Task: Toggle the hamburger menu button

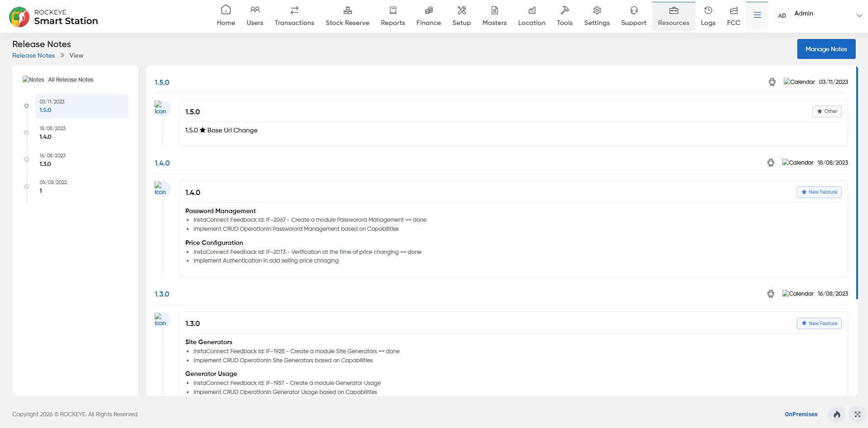Action: click(x=757, y=15)
